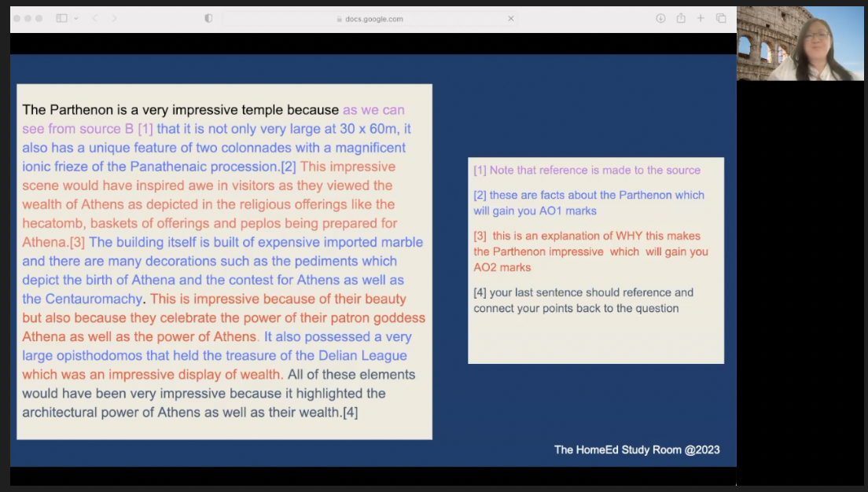Open the Share icon in Safari toolbar
The height and width of the screenshot is (492, 868).
click(x=681, y=18)
